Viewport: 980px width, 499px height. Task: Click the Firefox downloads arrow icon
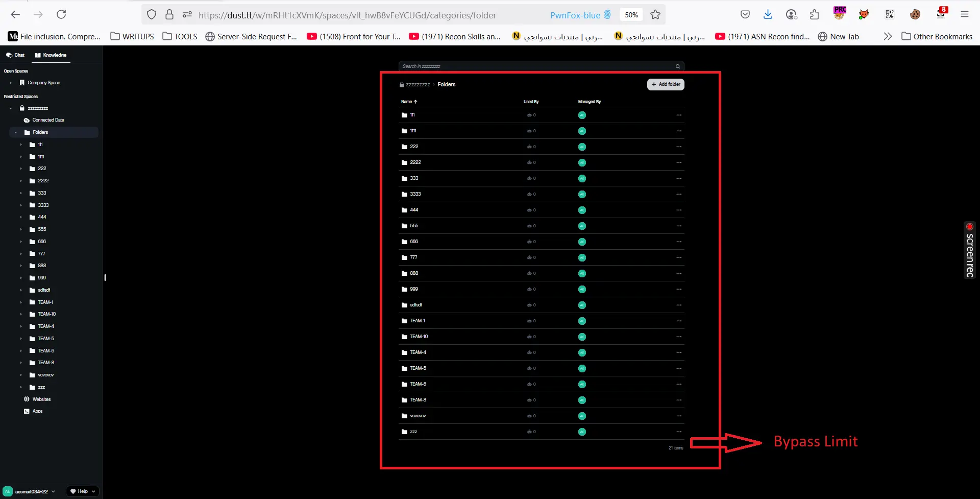pyautogui.click(x=767, y=15)
